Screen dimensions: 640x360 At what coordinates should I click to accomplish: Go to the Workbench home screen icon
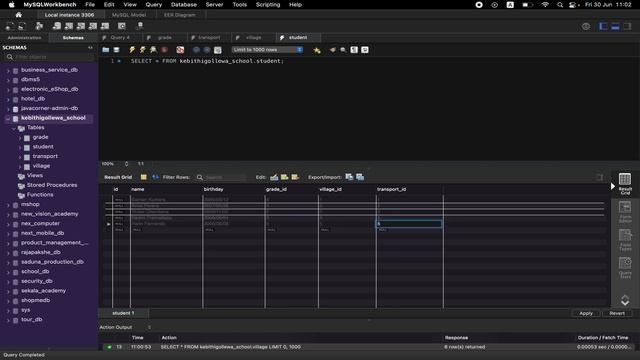click(x=18, y=15)
